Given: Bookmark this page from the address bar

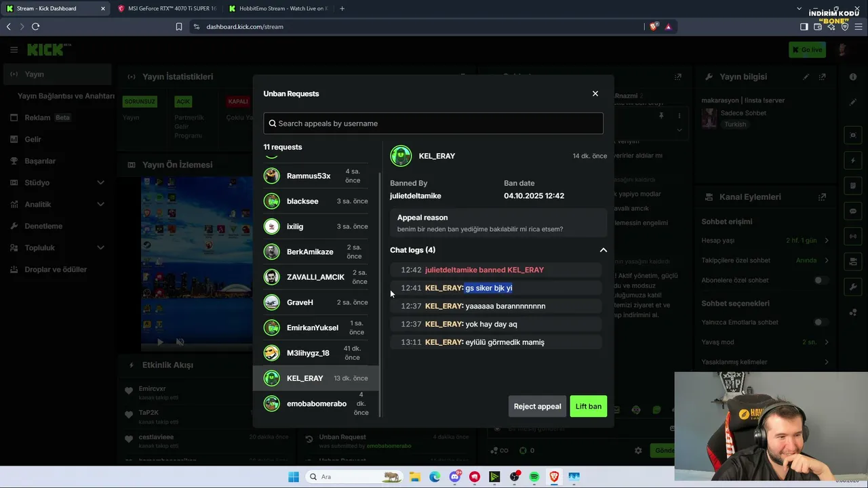Looking at the screenshot, I should pyautogui.click(x=179, y=26).
